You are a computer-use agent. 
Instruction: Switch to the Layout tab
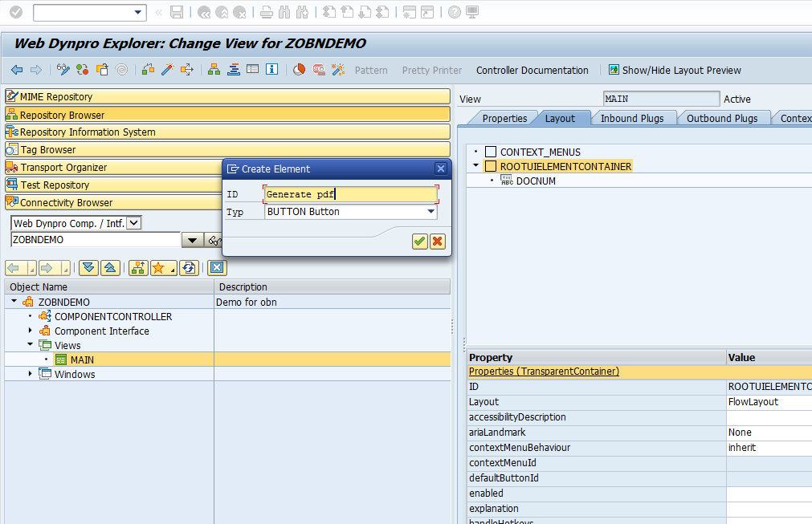(560, 119)
